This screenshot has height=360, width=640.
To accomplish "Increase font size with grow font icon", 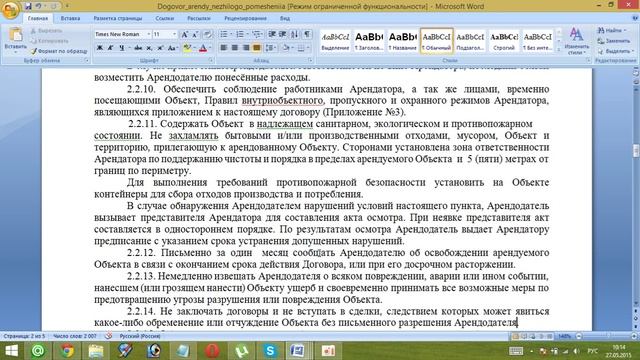I will click(184, 34).
